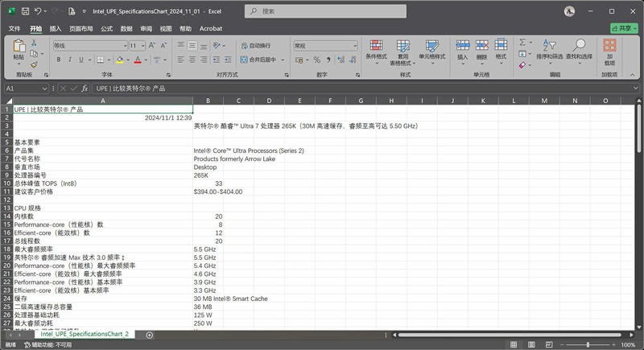Switch to the Formulas (公式) tab

click(x=106, y=29)
